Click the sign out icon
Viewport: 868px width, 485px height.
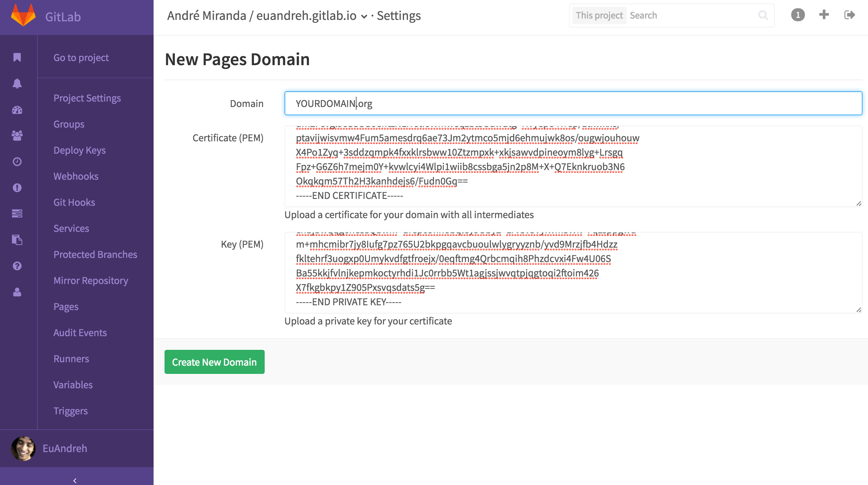click(850, 15)
